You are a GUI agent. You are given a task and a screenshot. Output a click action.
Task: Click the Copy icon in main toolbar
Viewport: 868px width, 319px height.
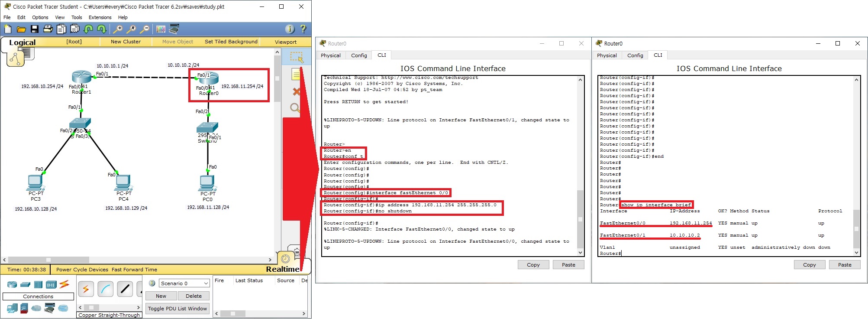click(61, 29)
